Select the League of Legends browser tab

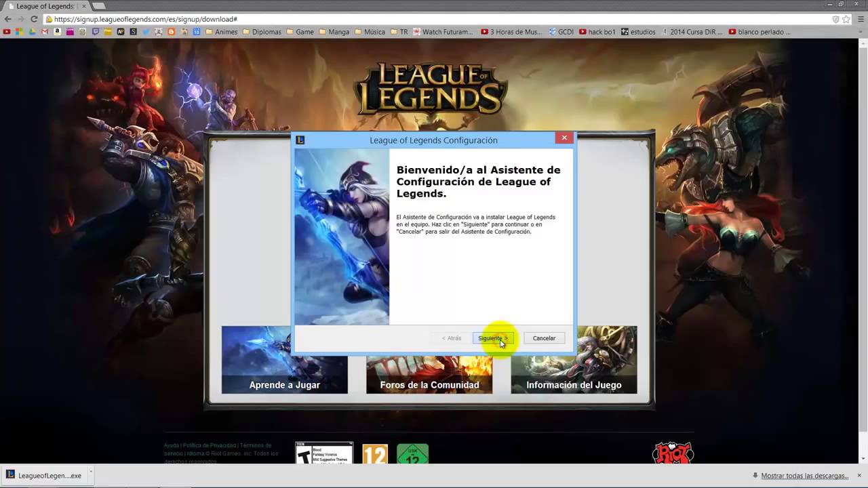45,6
